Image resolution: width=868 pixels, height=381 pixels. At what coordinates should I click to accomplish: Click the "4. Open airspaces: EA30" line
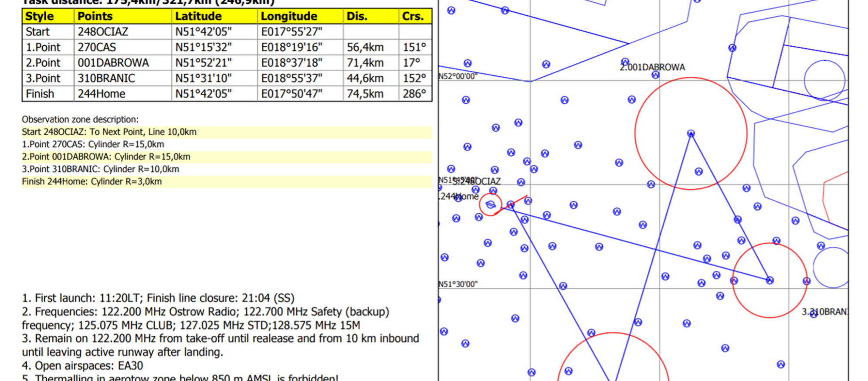(82, 365)
